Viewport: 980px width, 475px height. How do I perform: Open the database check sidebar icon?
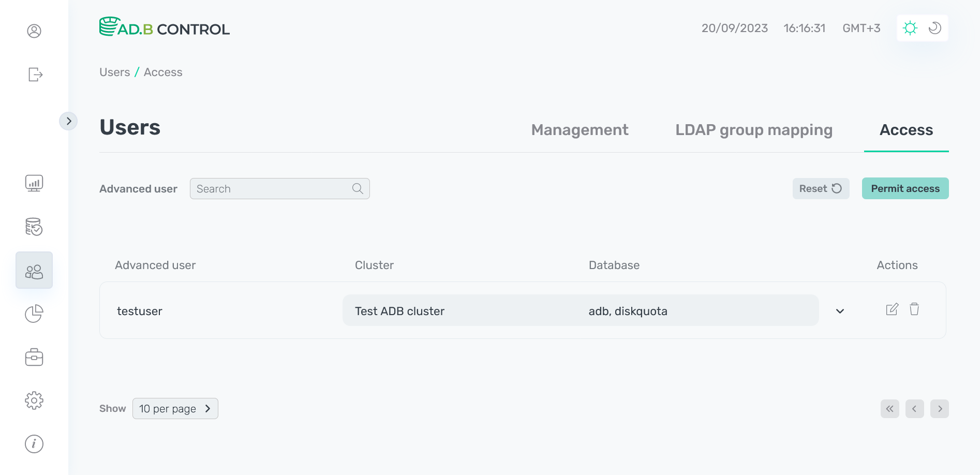(x=34, y=227)
